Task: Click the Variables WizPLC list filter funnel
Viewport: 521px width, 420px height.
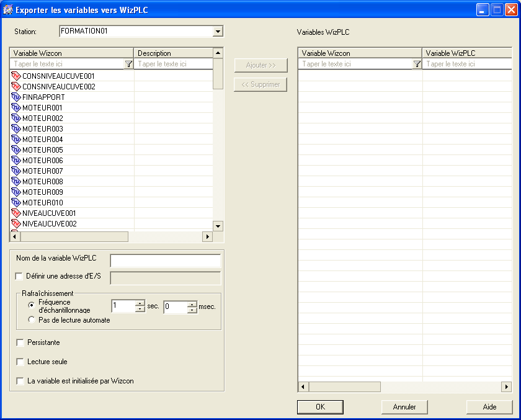Action: click(417, 64)
